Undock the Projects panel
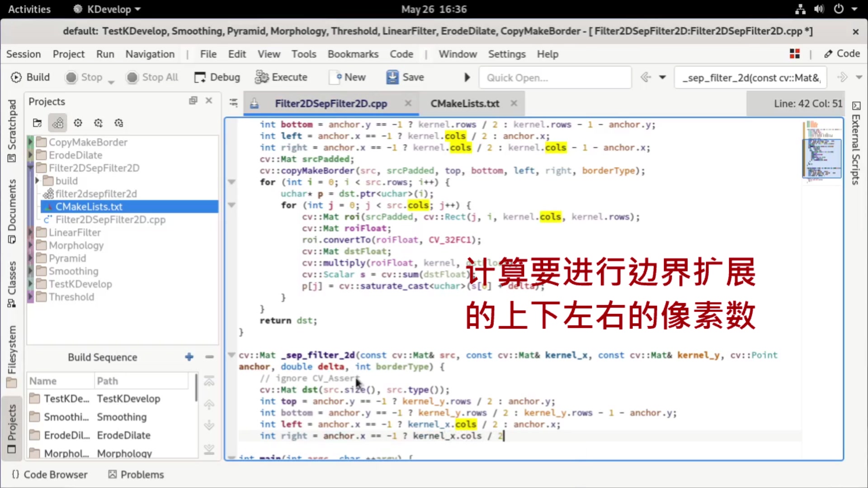The height and width of the screenshot is (488, 868). click(193, 101)
